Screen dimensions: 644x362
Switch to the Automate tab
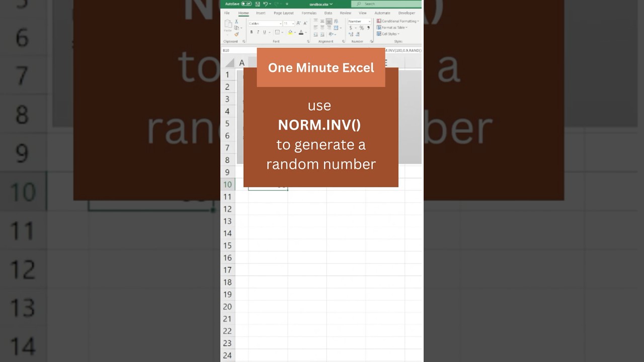(382, 13)
